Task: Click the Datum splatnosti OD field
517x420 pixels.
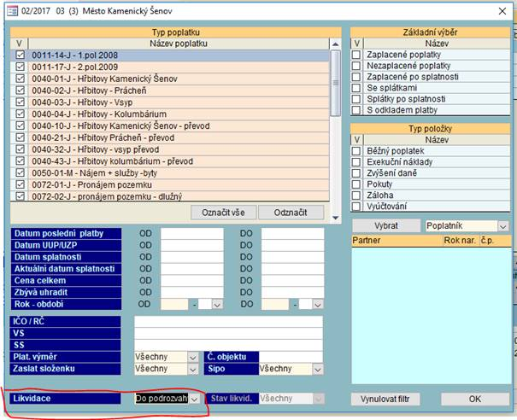Action: point(192,257)
